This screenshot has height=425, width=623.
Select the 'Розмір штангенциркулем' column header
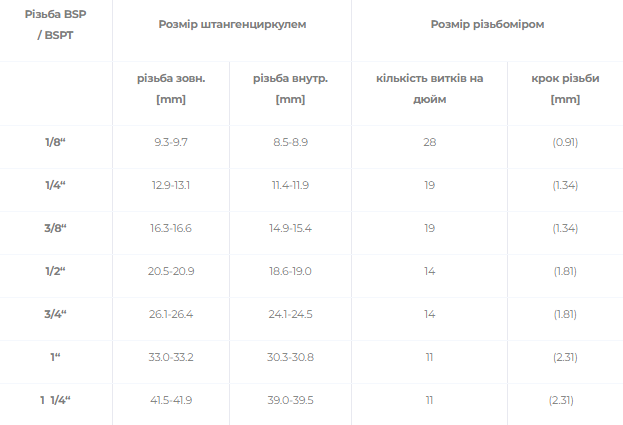coord(232,24)
